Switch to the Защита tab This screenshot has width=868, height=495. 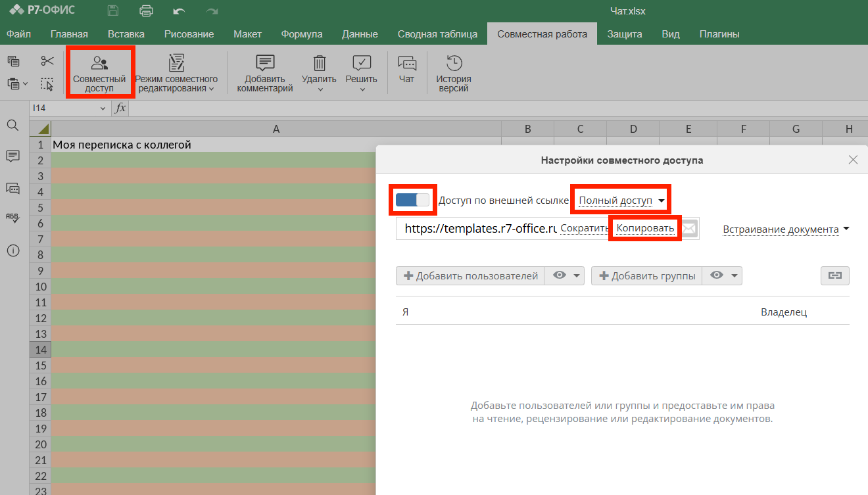[x=625, y=34]
